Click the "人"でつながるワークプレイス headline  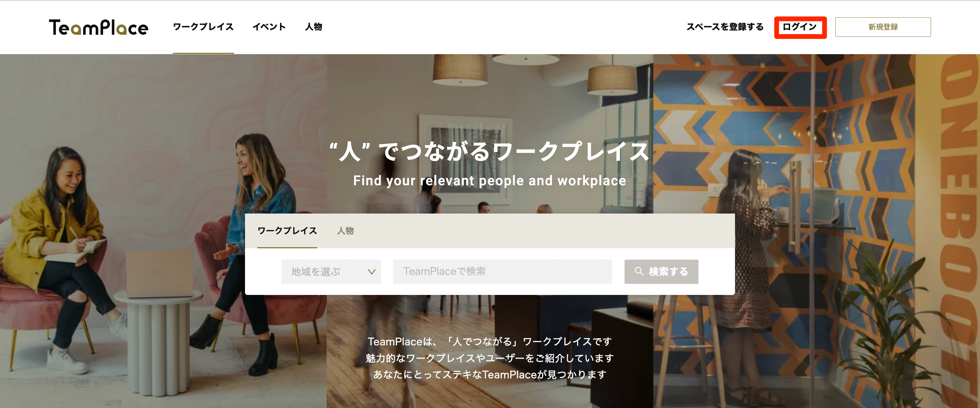click(x=490, y=151)
